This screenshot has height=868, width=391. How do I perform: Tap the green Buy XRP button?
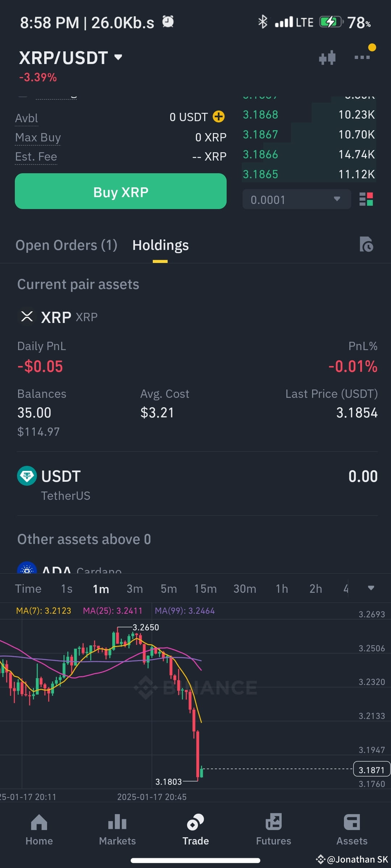pos(121,191)
